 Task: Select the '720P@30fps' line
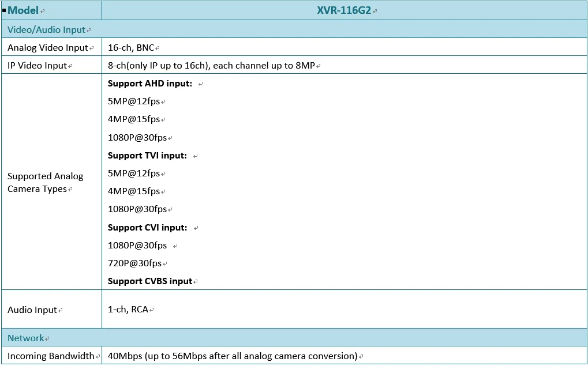pos(134,263)
